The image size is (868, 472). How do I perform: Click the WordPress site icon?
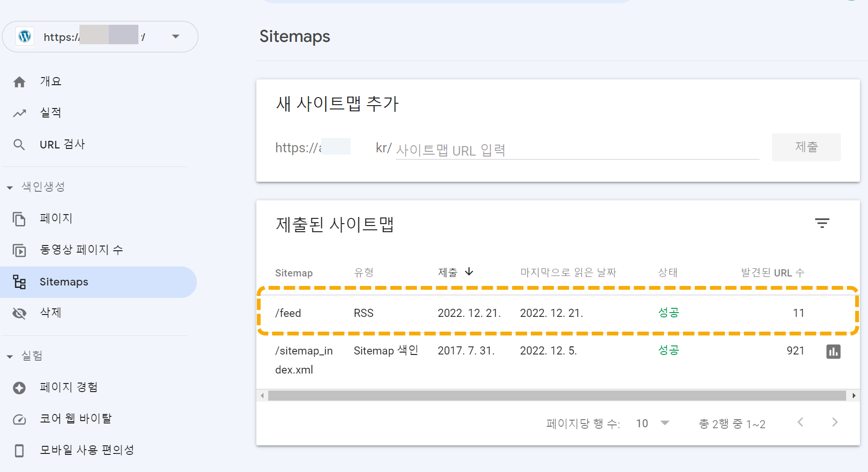[x=24, y=37]
